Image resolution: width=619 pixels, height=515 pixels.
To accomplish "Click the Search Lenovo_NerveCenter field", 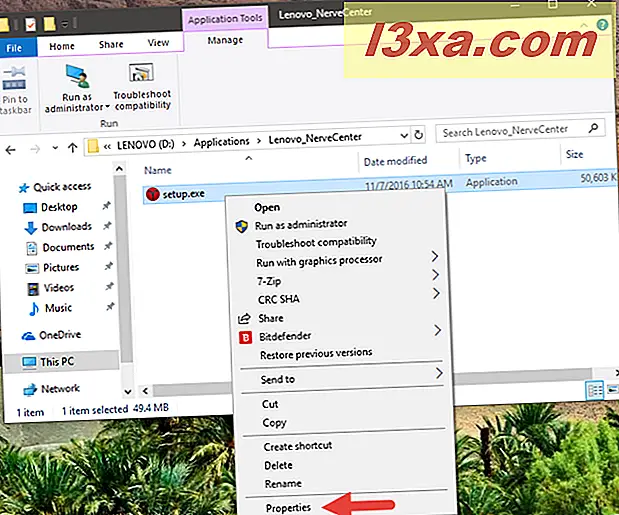I will coord(520,130).
